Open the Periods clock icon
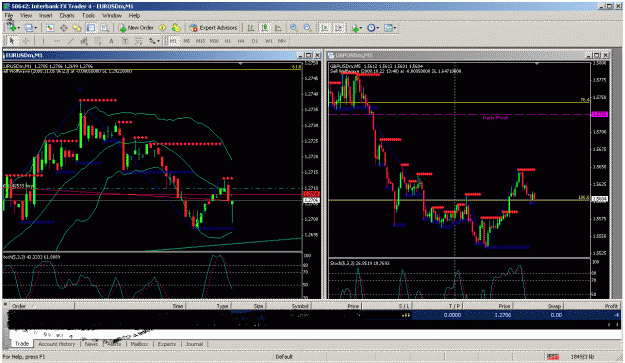 click(x=371, y=27)
